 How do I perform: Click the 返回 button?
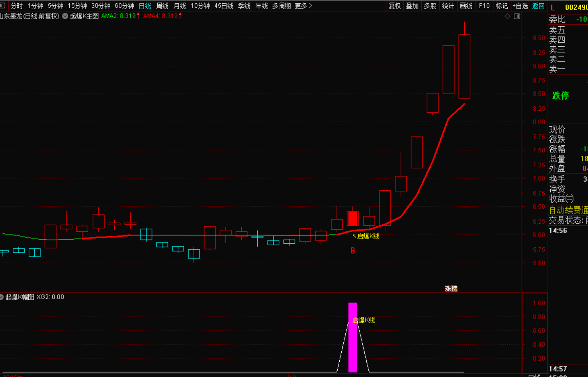[538, 6]
